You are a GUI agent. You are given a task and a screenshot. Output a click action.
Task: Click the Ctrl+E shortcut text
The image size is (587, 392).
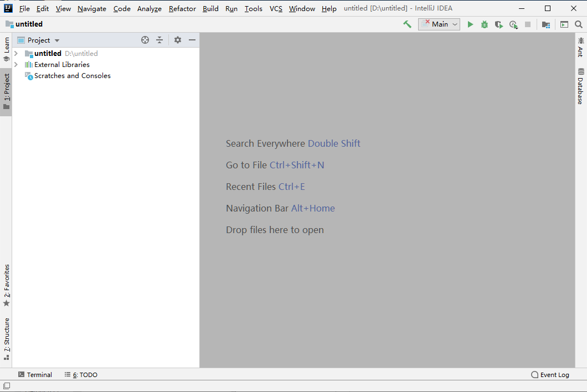click(x=292, y=187)
